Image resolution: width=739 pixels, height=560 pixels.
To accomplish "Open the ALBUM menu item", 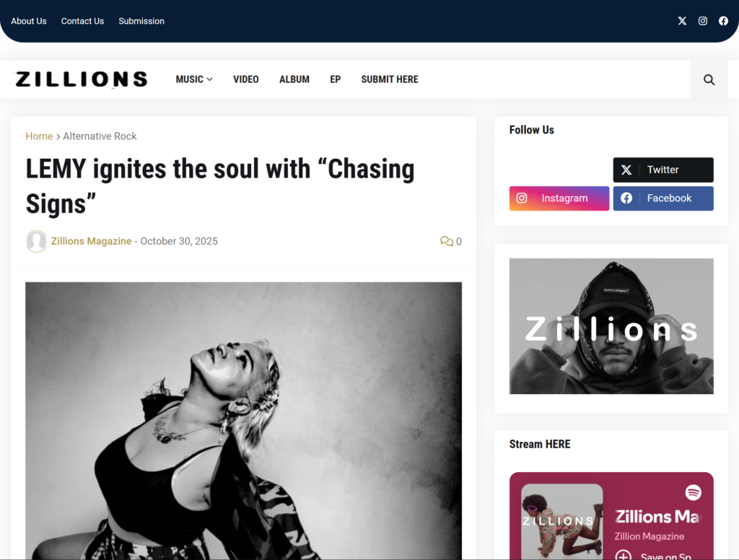I will (294, 79).
